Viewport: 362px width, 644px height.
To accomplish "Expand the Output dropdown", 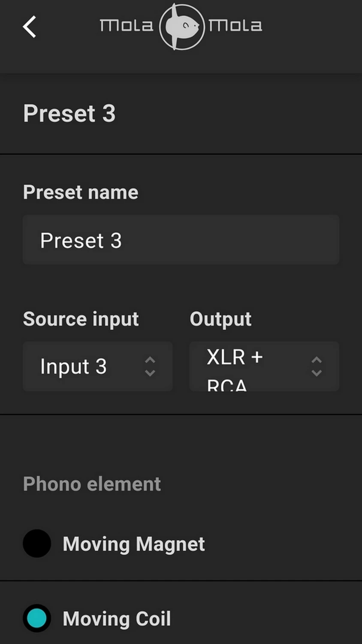I will (264, 366).
